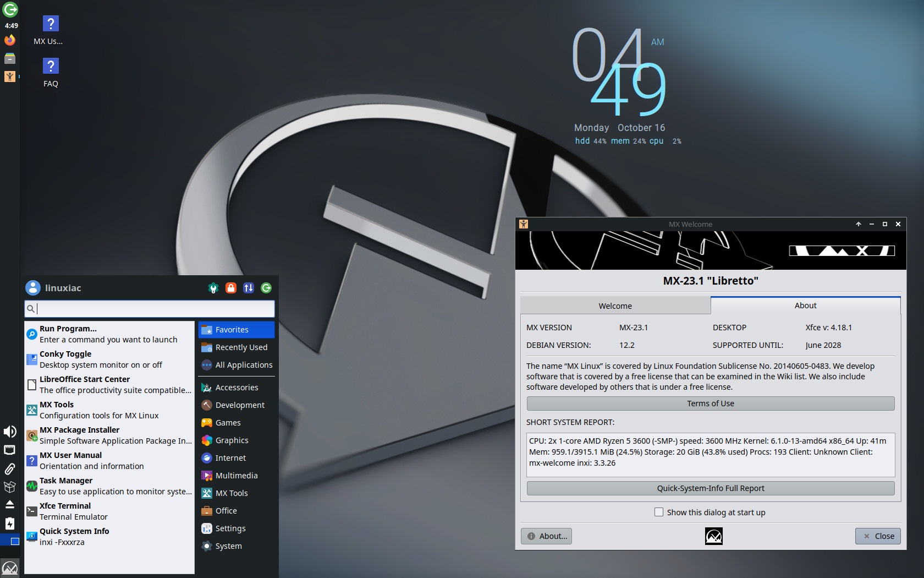Image resolution: width=924 pixels, height=578 pixels.
Task: Select the Recently Used category
Action: (237, 347)
